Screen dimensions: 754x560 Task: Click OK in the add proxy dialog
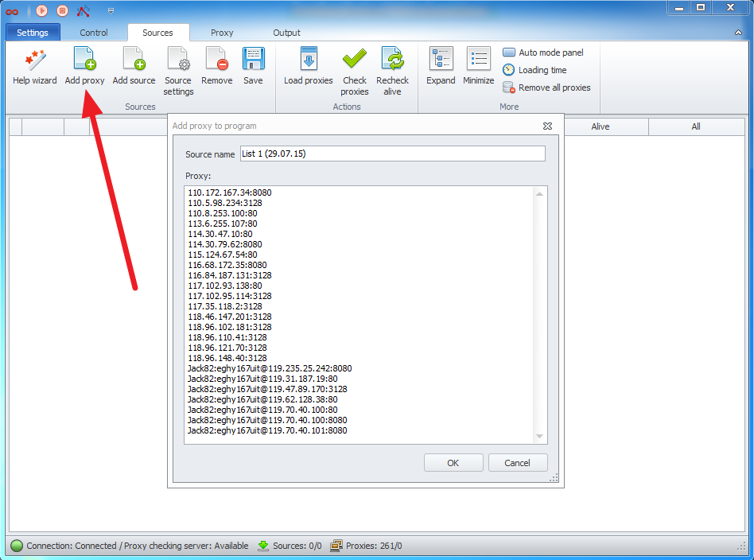(x=453, y=463)
